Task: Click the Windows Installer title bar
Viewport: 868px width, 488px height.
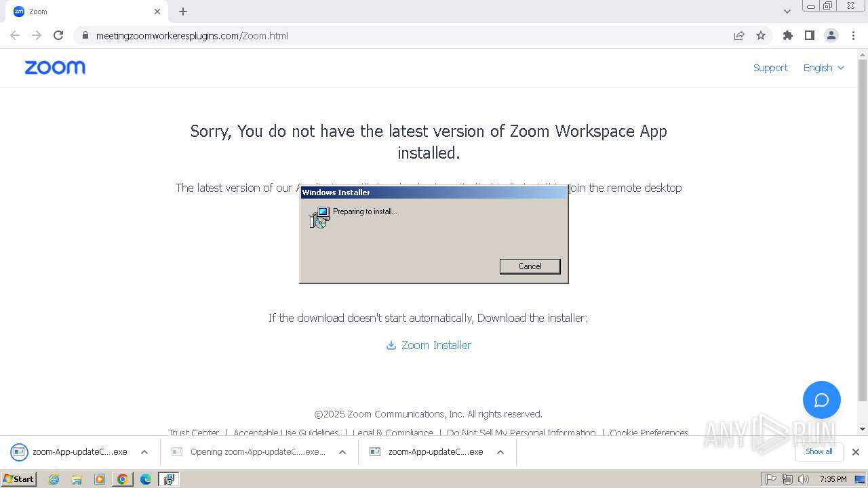Action: [x=433, y=192]
